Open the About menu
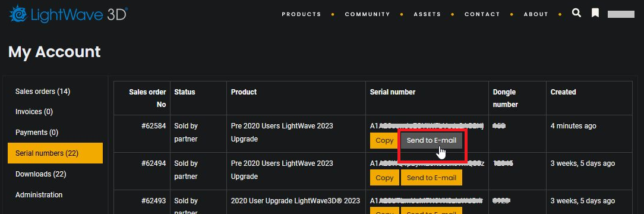The image size is (644, 214). (x=536, y=14)
